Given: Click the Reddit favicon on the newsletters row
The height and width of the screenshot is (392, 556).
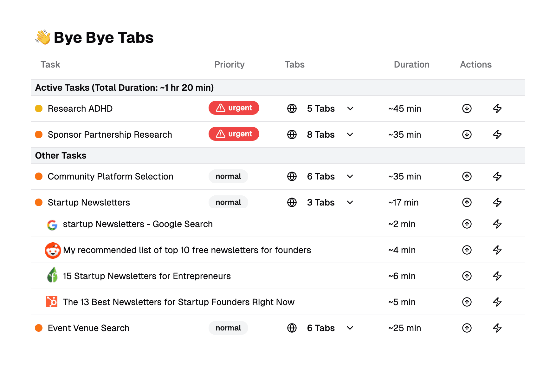Looking at the screenshot, I should click(53, 251).
